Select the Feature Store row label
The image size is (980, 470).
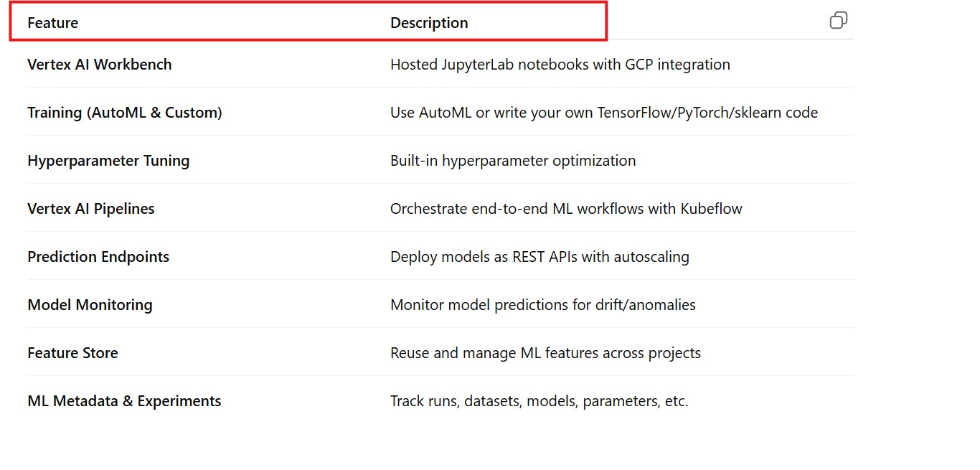[72, 353]
